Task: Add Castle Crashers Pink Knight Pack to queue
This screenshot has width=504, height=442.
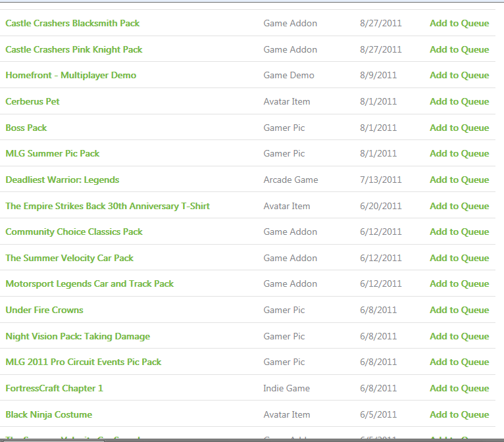Action: click(459, 50)
